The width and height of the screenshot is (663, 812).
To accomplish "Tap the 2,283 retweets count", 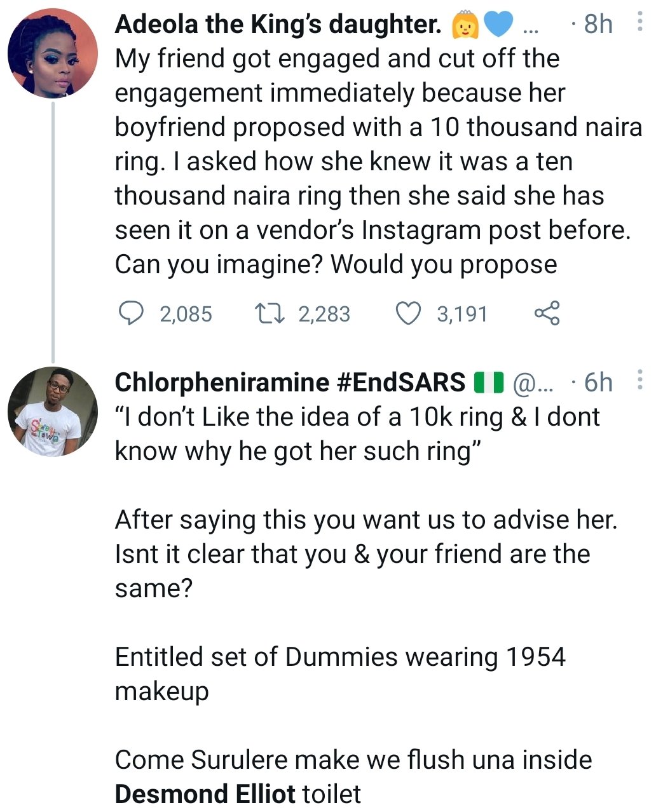I will (324, 314).
